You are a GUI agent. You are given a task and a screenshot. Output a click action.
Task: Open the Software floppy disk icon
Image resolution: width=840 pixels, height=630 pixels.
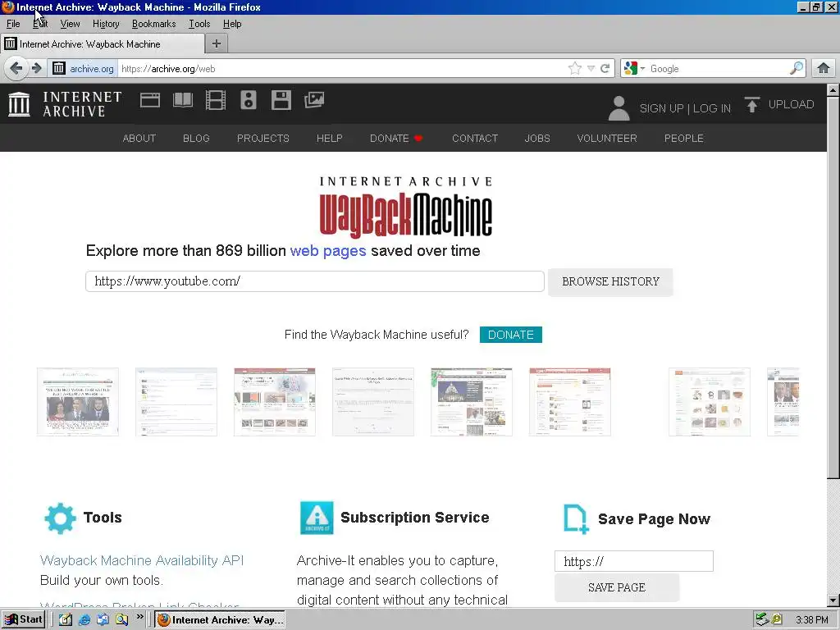pos(281,100)
